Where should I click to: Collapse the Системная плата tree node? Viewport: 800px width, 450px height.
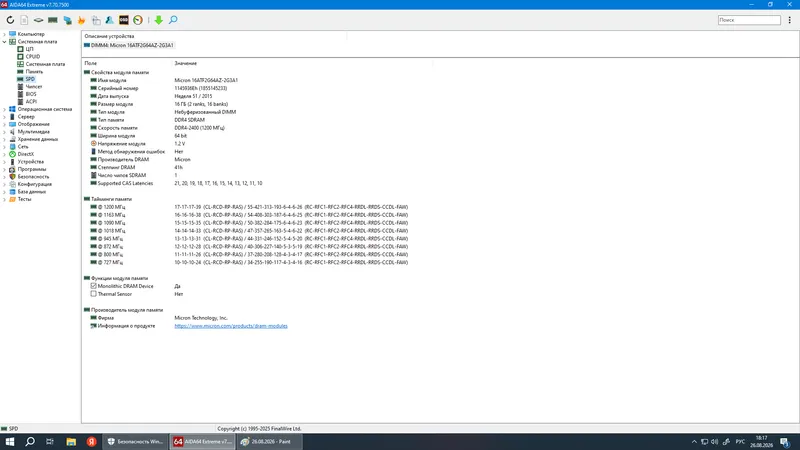click(x=5, y=42)
